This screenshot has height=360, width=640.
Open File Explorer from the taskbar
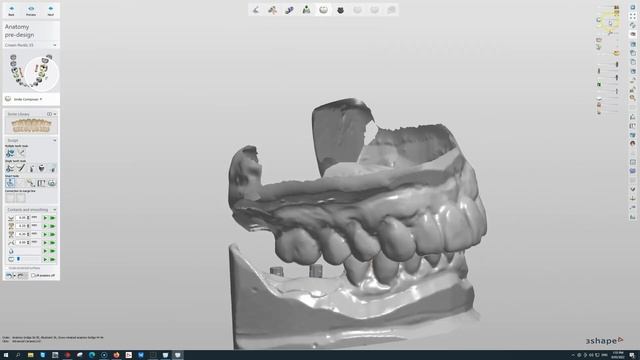tap(30, 355)
